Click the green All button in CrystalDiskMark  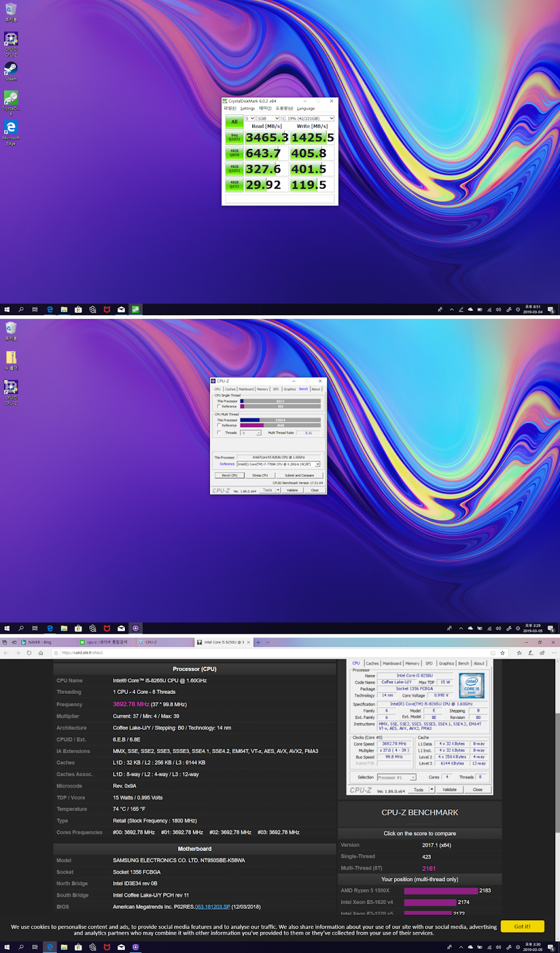234,122
